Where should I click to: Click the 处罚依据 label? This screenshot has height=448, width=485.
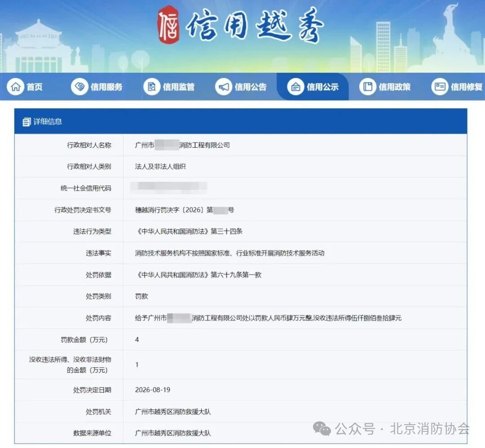tap(98, 275)
